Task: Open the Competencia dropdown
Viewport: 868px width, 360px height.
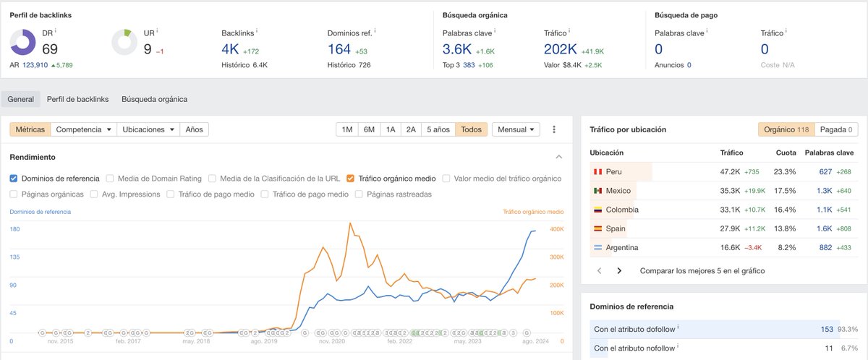Action: (83, 129)
